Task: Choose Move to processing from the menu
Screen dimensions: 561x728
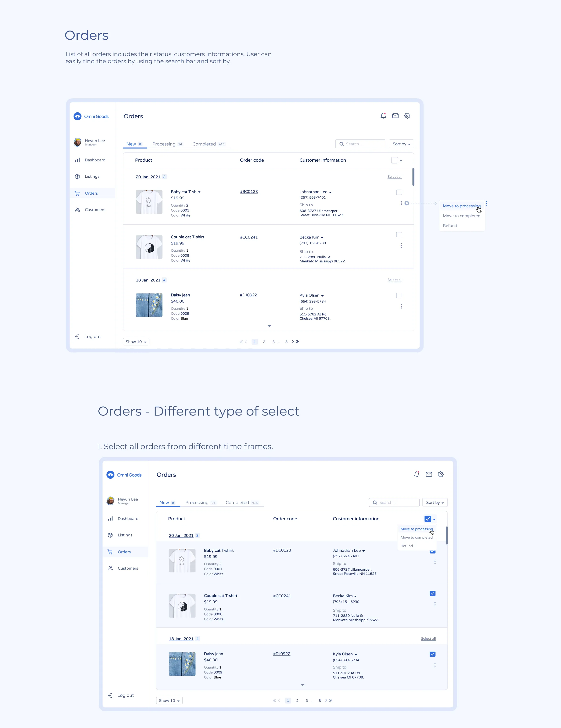Action: point(462,206)
